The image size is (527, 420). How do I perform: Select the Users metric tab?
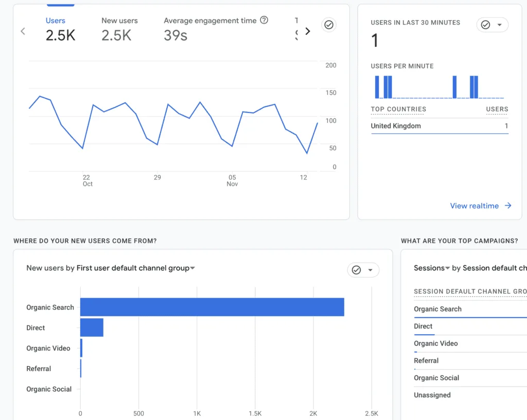click(61, 29)
